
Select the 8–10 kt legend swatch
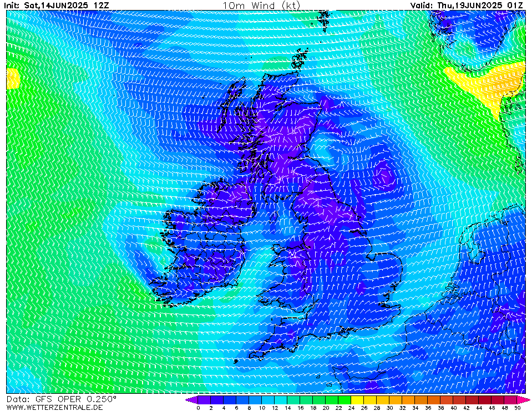pyautogui.click(x=256, y=400)
